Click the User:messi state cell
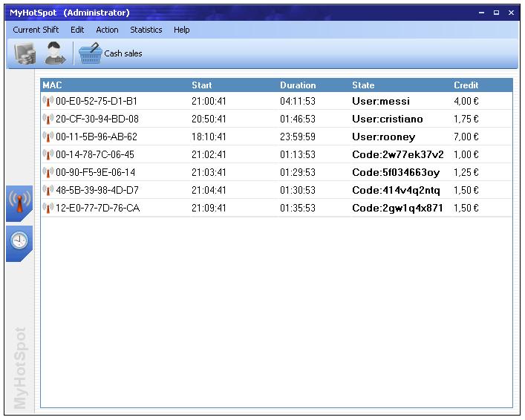The height and width of the screenshot is (420, 525). pos(381,101)
